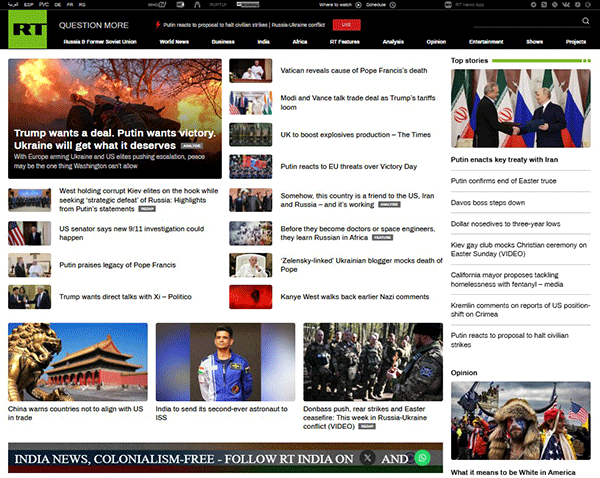The image size is (600, 478).
Task: Click the VK social icon
Action: click(566, 5)
